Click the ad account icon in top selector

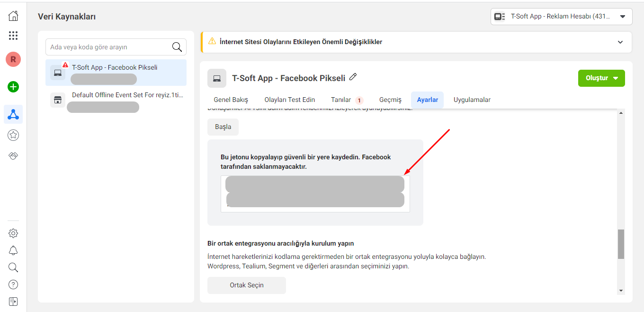pyautogui.click(x=500, y=16)
